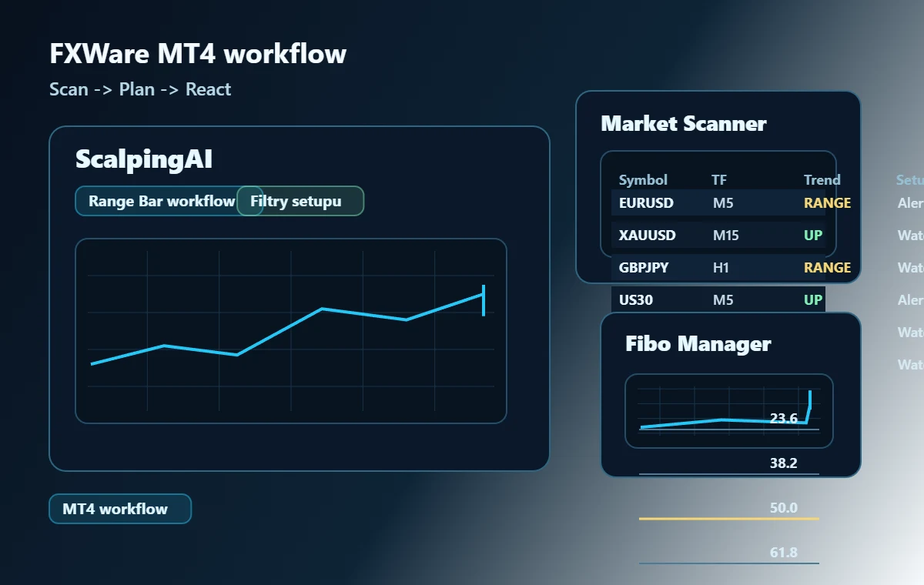This screenshot has height=585, width=924.
Task: Click the FXWare MT4 workflow title
Action: pyautogui.click(x=198, y=54)
